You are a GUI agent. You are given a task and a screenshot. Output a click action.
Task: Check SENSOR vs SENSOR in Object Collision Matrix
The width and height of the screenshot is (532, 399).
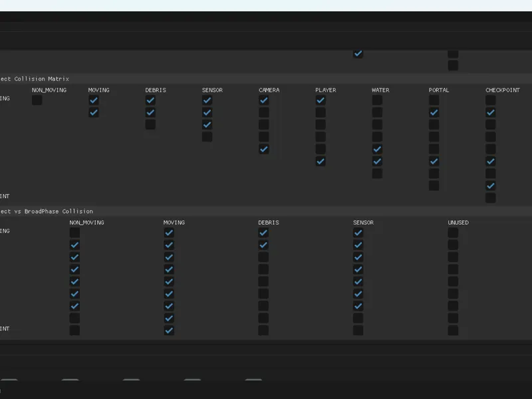click(207, 137)
